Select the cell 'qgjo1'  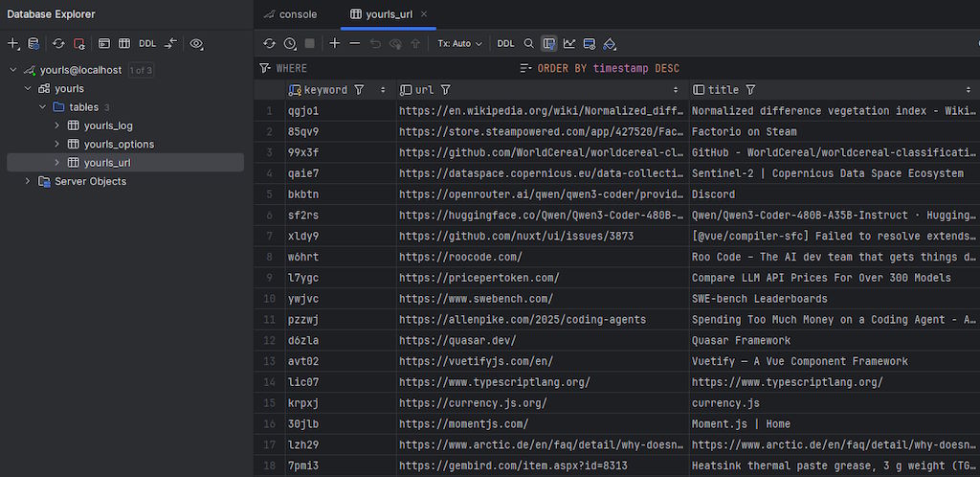(341, 111)
